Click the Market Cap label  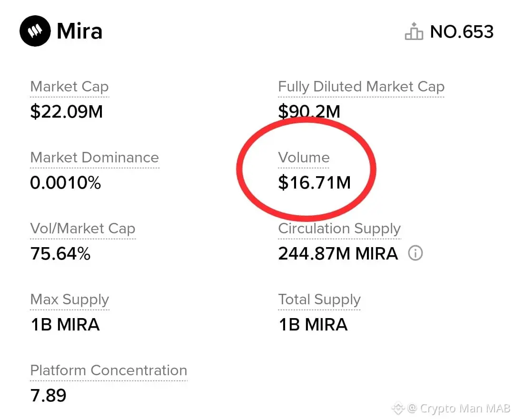tap(69, 87)
